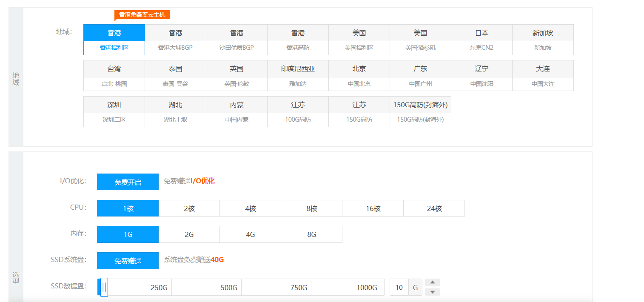This screenshot has height=302, width=644.
Task: Select the 沙田优质BGP region
Action: click(x=237, y=40)
